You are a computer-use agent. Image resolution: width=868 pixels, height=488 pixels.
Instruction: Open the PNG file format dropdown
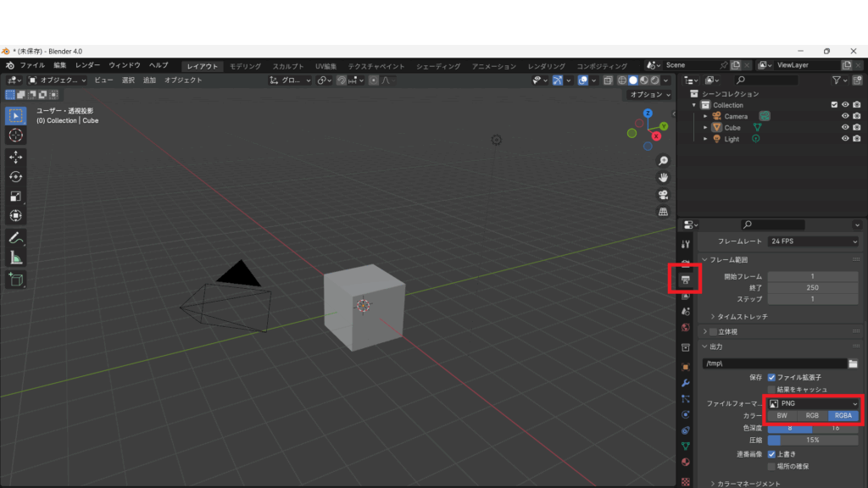click(813, 403)
